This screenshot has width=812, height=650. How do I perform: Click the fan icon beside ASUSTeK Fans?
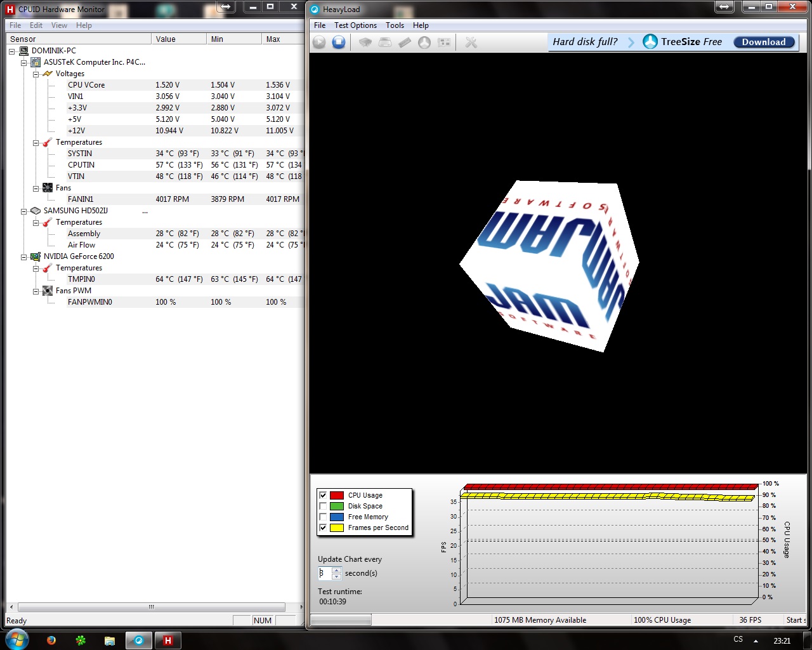pos(48,188)
